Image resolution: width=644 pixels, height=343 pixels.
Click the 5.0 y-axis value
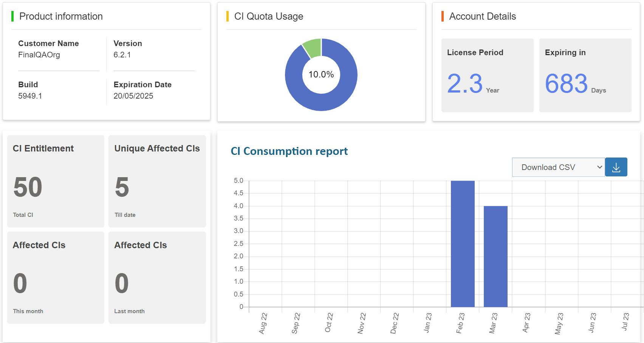pyautogui.click(x=238, y=181)
